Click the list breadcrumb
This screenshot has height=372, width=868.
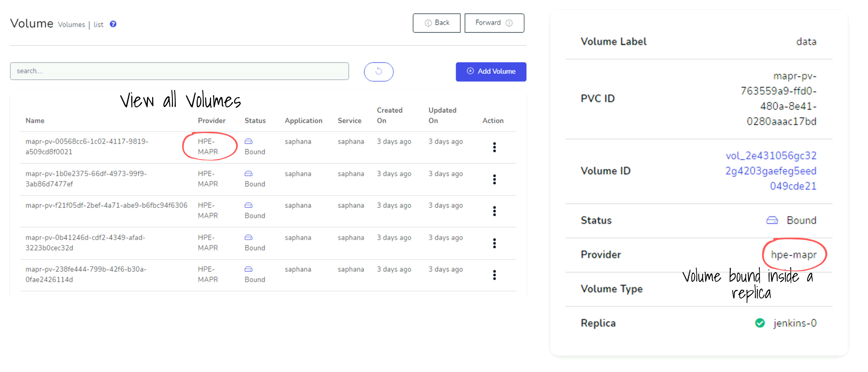(x=99, y=25)
